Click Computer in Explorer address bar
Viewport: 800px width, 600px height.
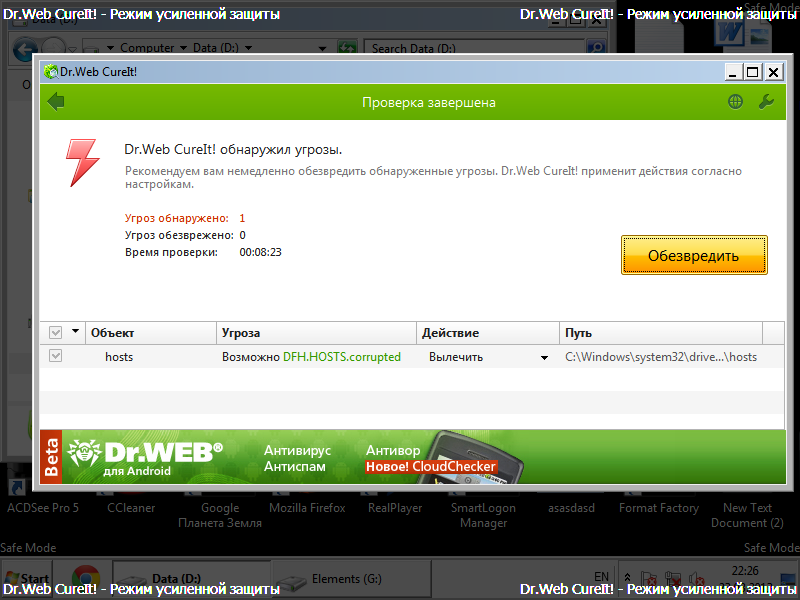point(147,47)
